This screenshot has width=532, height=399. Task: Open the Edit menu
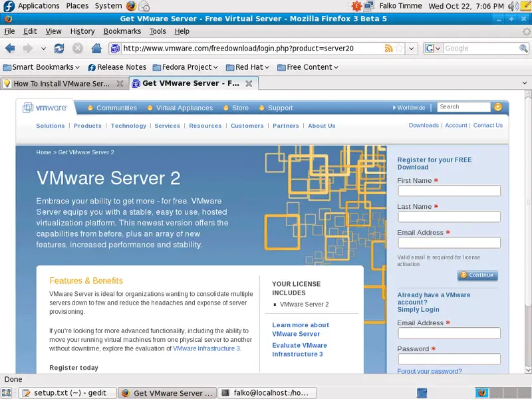(x=30, y=31)
